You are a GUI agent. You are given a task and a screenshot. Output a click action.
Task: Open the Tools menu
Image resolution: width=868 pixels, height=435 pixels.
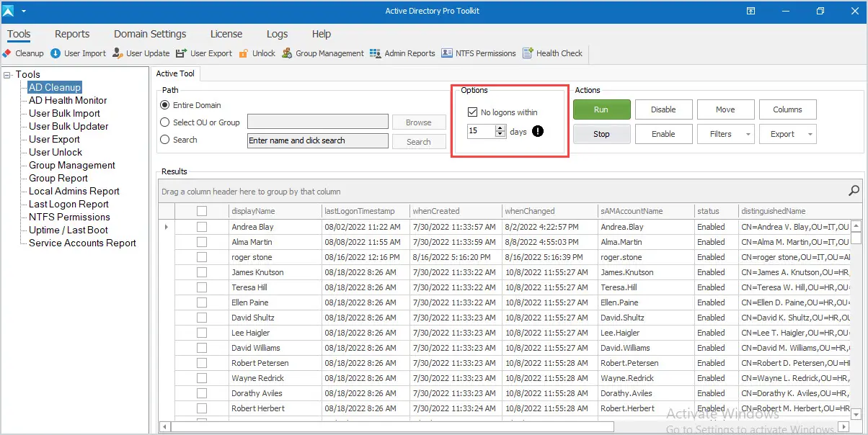[19, 34]
